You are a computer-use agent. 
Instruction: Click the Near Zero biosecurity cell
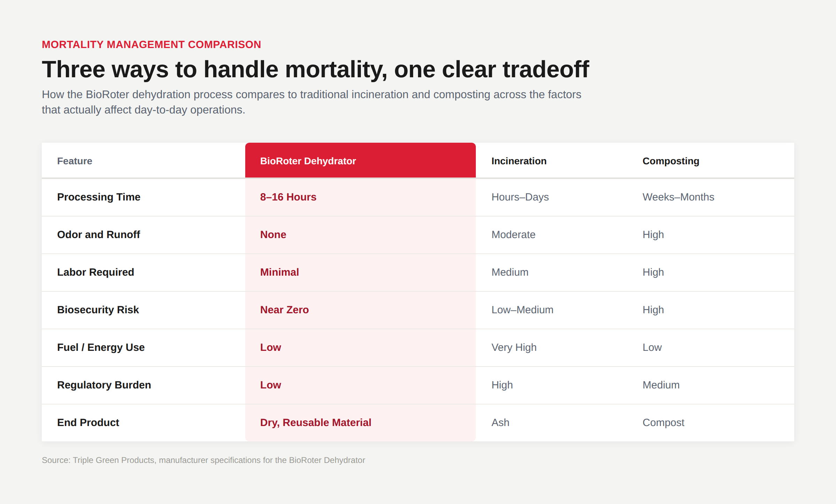(x=284, y=310)
